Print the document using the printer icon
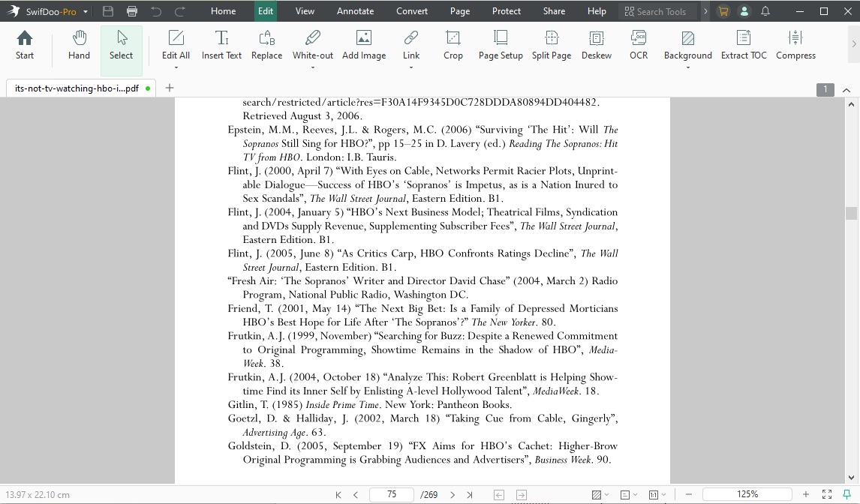The image size is (860, 504). click(x=131, y=11)
